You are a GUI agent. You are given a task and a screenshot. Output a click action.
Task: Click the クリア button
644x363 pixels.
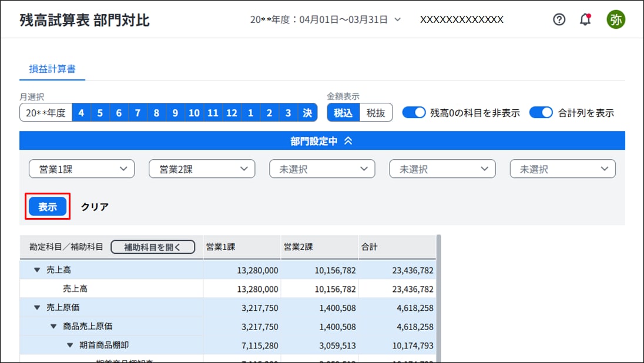(x=95, y=207)
